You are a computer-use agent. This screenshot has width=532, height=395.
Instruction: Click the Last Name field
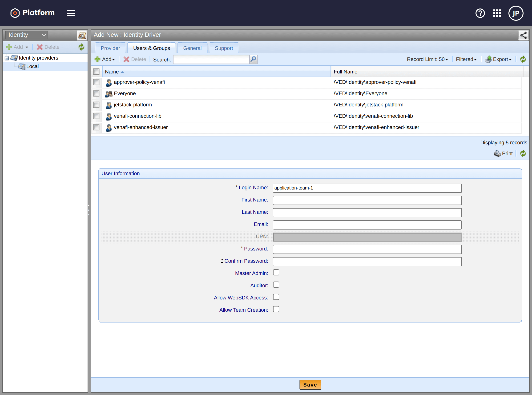click(367, 213)
